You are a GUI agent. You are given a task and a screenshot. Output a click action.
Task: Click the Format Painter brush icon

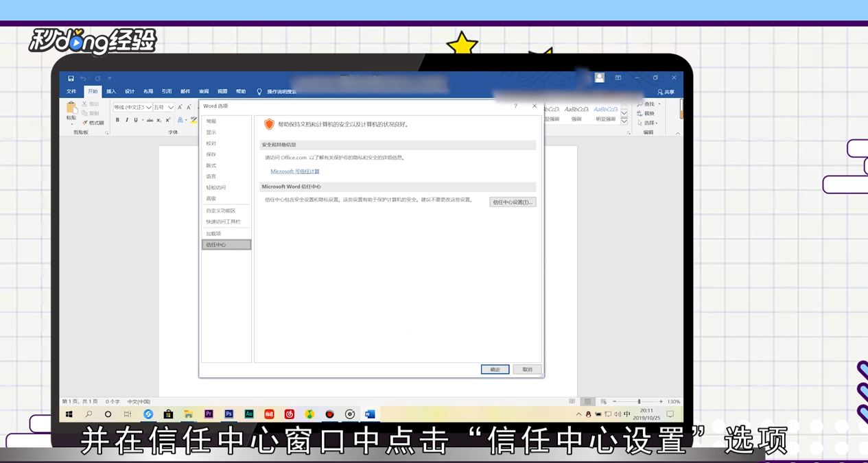pos(85,123)
